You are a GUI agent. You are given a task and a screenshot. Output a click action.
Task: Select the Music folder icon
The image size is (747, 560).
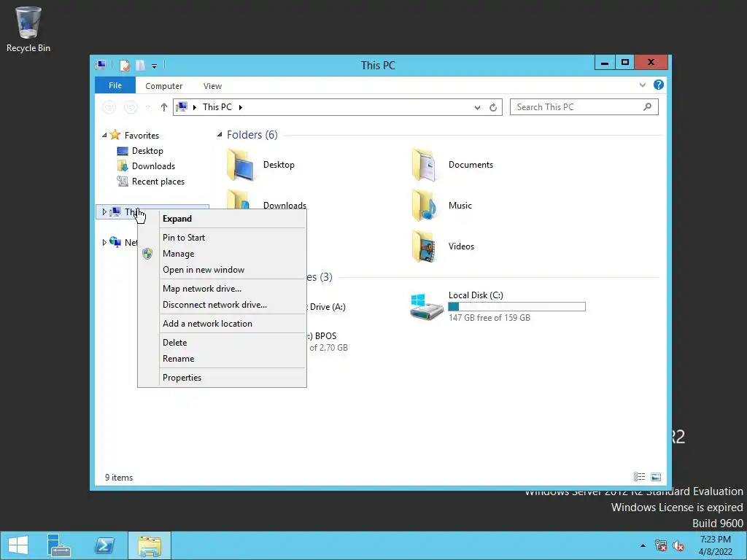point(424,206)
